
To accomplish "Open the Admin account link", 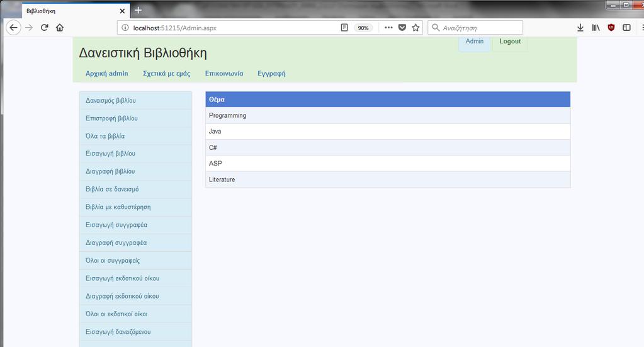I will click(475, 41).
